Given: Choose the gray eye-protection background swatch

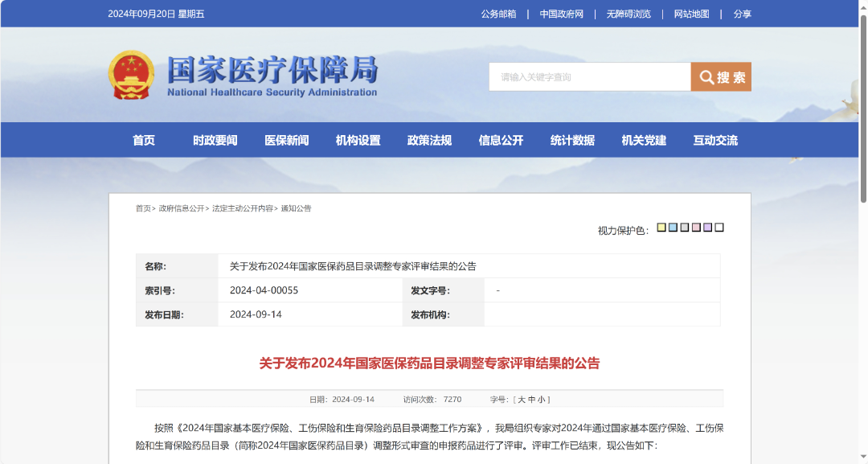Looking at the screenshot, I should (685, 228).
